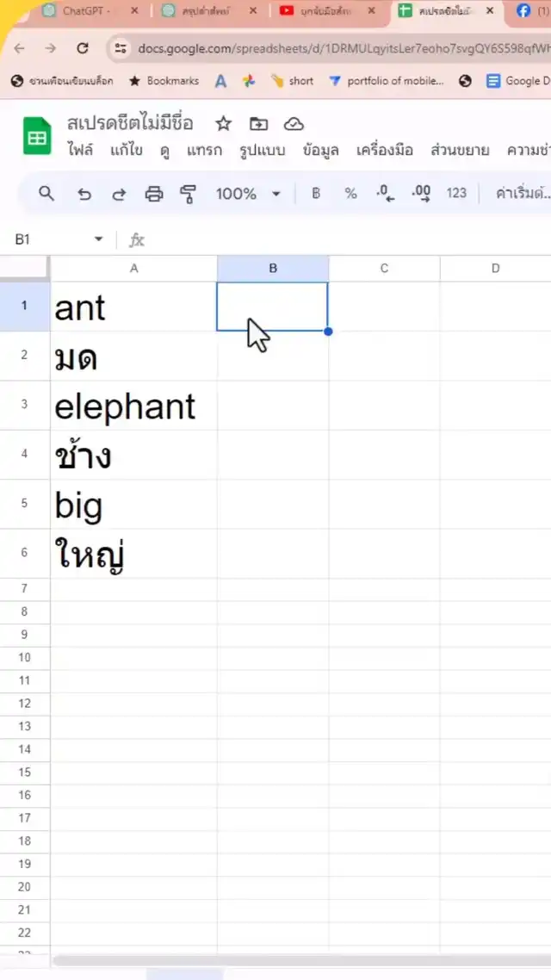The image size is (551, 980).
Task: Open the ไฟล์ menu
Action: 80,151
